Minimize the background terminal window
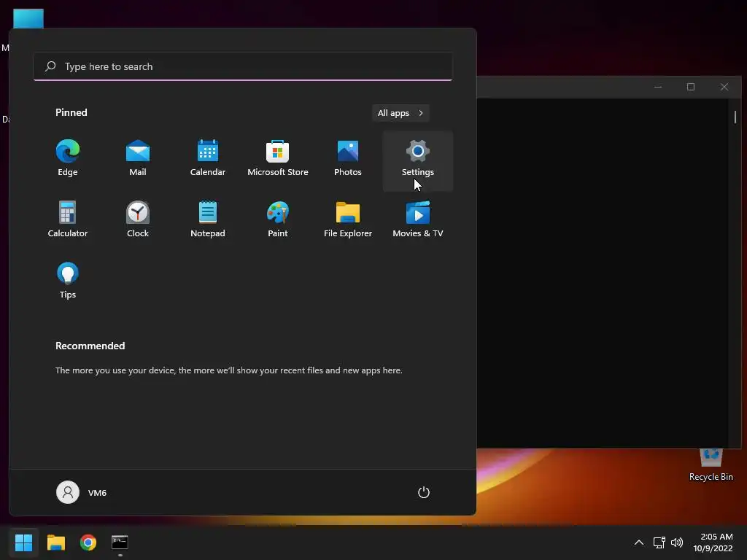This screenshot has height=560, width=747. [x=658, y=87]
